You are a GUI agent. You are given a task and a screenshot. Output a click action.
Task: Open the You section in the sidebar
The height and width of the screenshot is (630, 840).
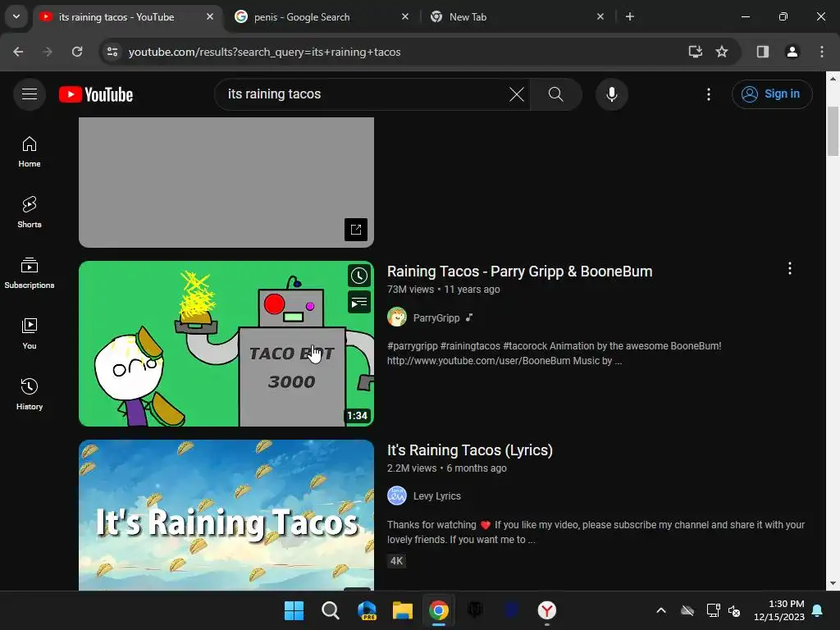30,334
